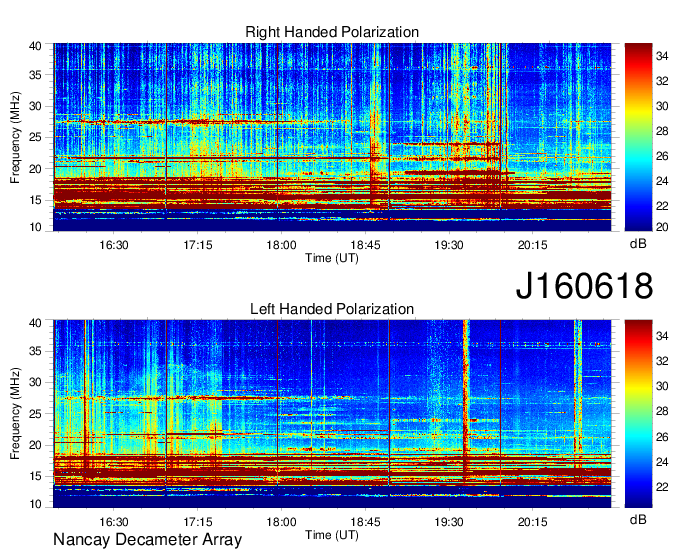Click the left-handed plot's color scale bar
The width and height of the screenshot is (680, 552).
[x=638, y=414]
